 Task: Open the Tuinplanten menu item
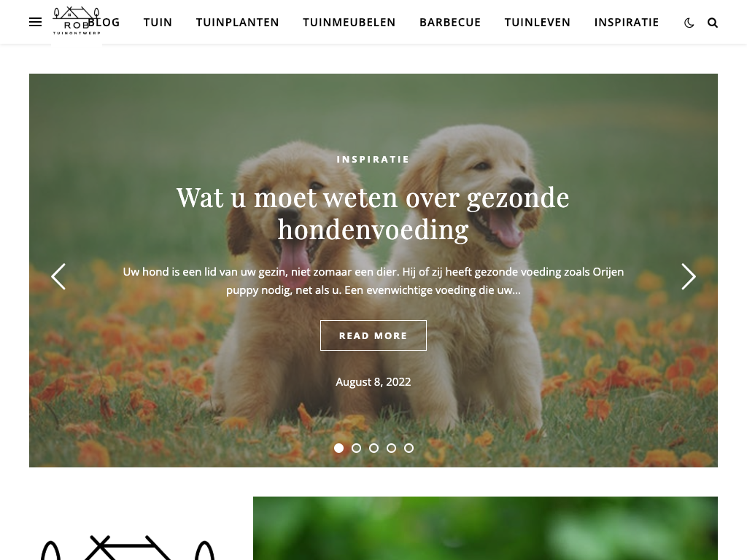(237, 23)
